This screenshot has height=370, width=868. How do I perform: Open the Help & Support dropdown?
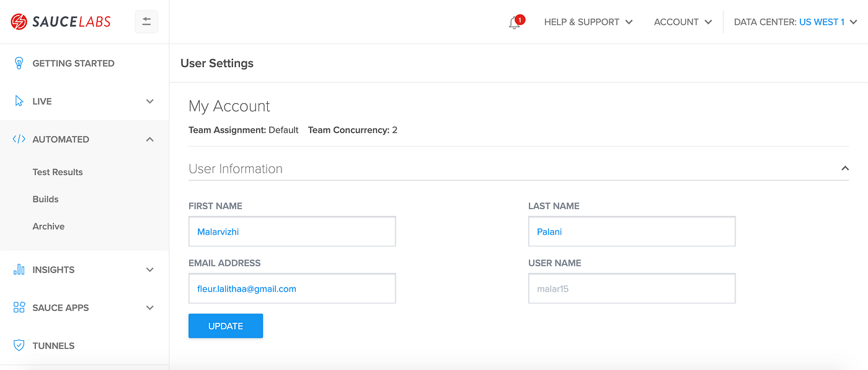[x=588, y=22]
